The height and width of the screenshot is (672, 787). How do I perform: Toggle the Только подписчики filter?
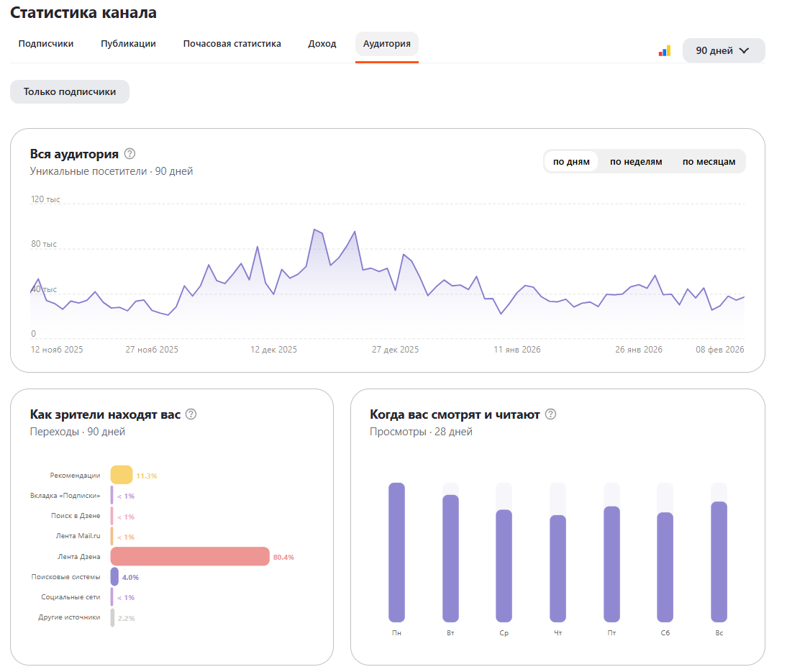[70, 92]
